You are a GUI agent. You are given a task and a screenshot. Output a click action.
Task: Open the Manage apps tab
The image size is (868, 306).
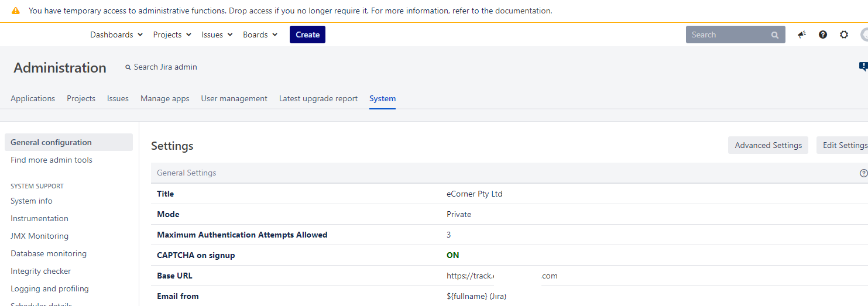165,98
